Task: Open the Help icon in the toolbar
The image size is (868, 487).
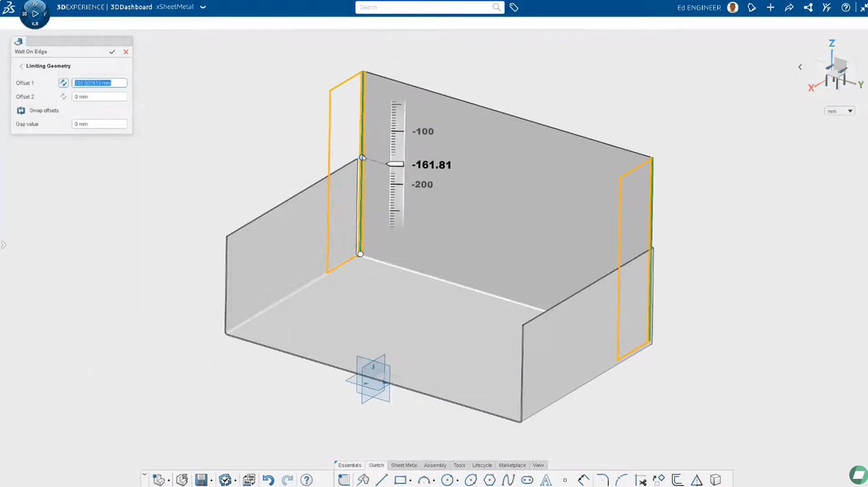Action: 306,480
